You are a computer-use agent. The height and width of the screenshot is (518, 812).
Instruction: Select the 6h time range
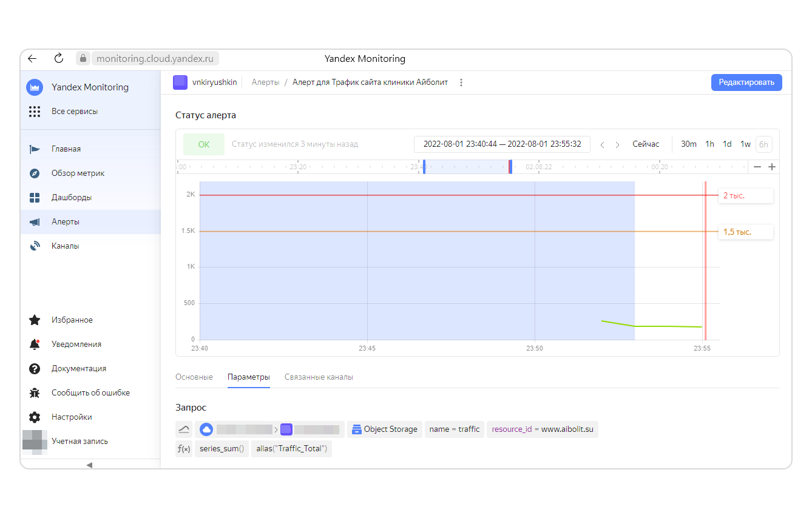(x=764, y=144)
